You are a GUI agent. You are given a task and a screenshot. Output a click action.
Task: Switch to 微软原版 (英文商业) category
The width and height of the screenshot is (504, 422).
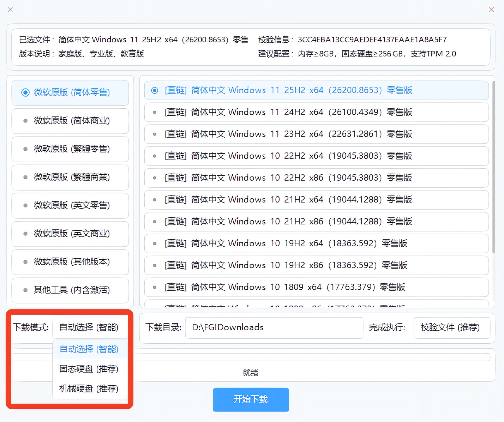(70, 234)
